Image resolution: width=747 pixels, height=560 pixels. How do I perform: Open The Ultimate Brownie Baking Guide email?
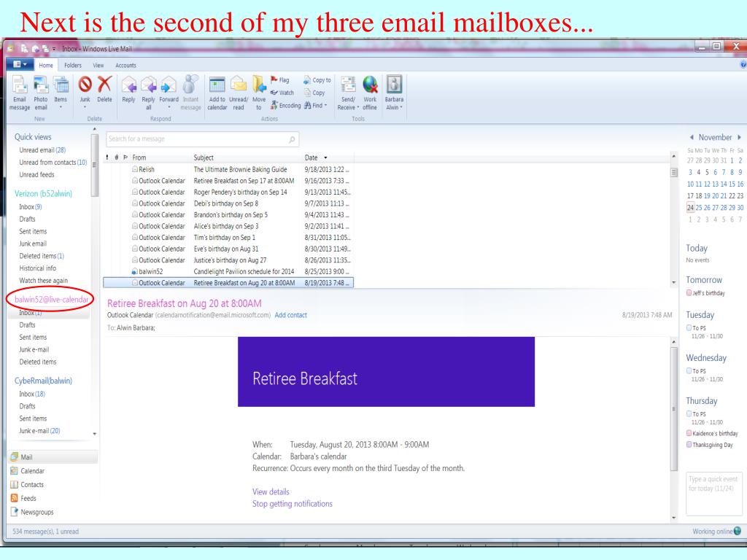[x=228, y=169]
